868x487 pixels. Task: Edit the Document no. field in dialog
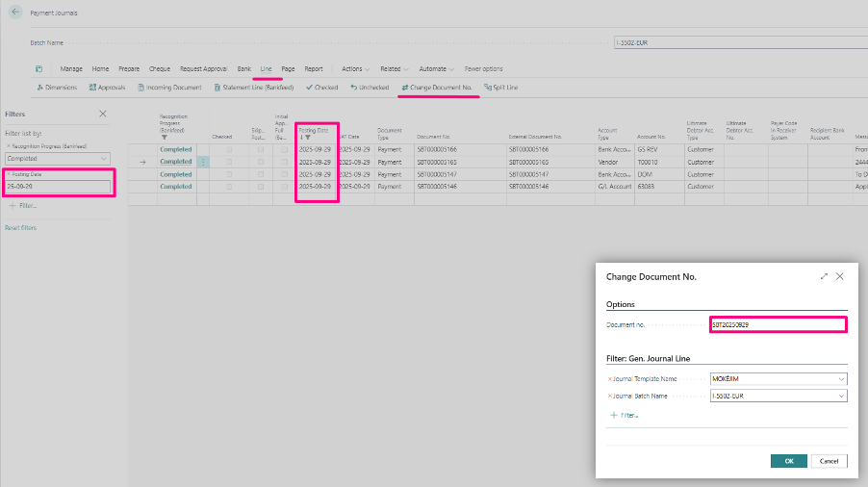(x=779, y=325)
